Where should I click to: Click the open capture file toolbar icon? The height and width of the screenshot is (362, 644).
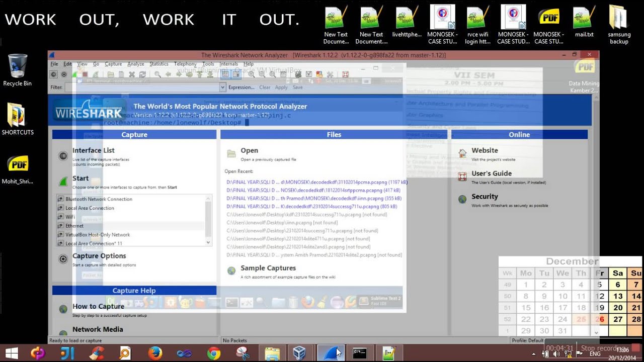click(x=111, y=74)
